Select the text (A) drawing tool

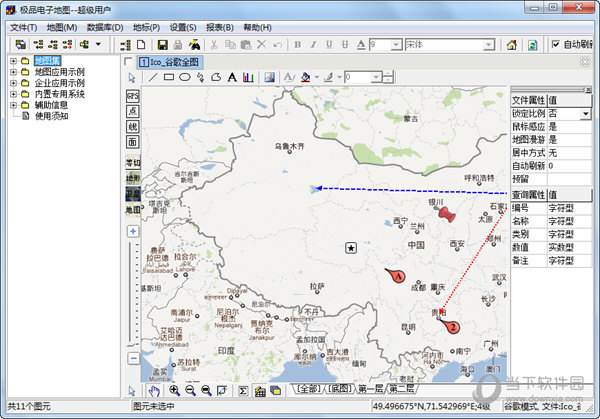(x=232, y=77)
